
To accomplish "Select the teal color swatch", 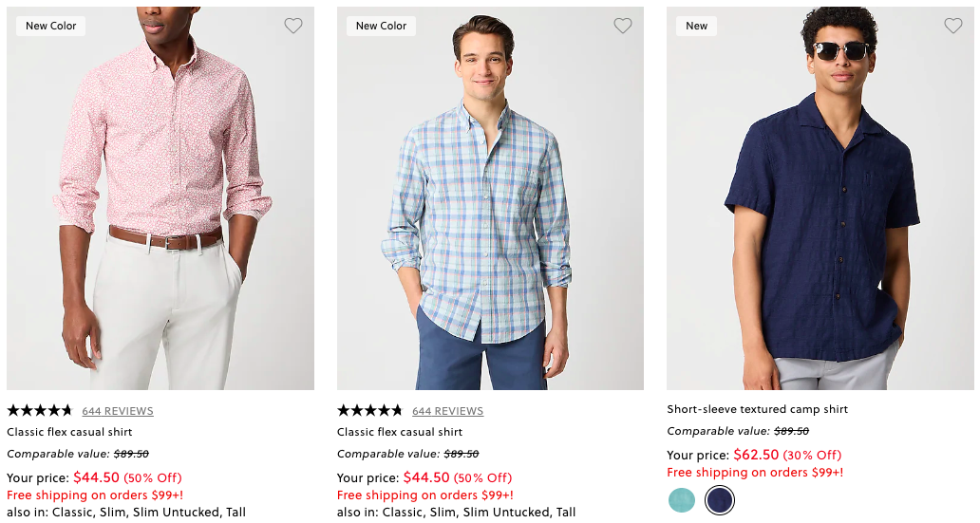I will (x=682, y=500).
